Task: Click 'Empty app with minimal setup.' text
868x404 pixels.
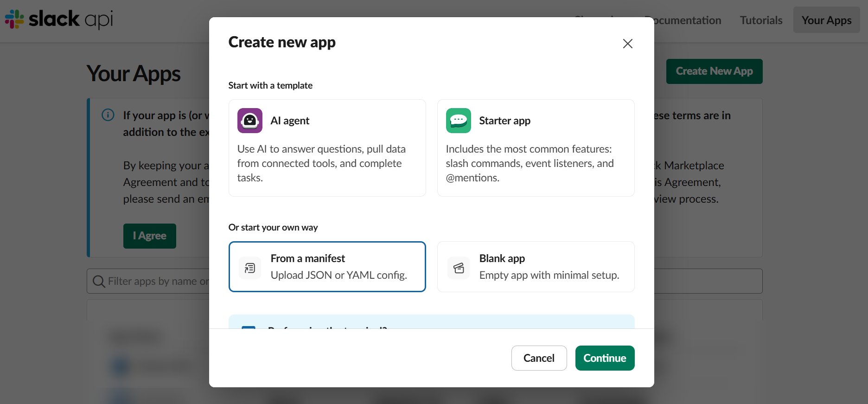Action: [x=549, y=275]
